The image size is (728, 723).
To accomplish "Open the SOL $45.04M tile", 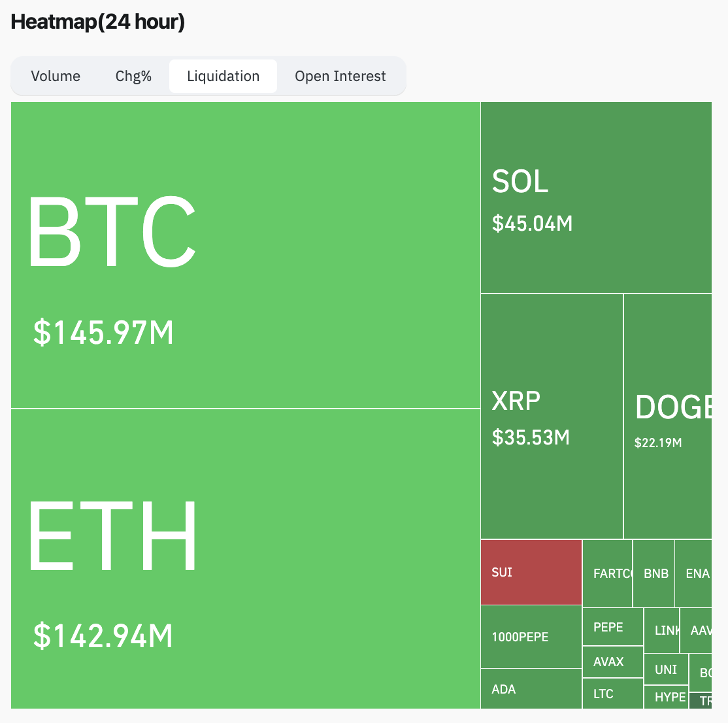I will [596, 197].
